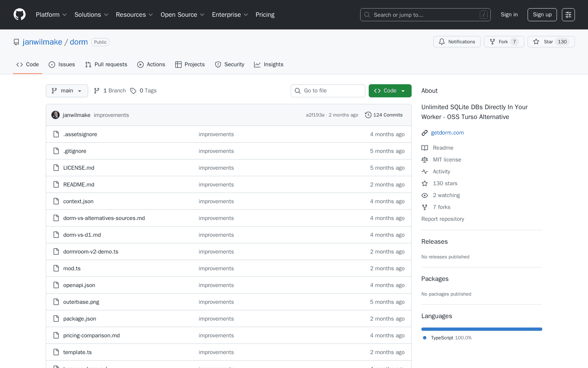
Task: Open README.md file
Action: pyautogui.click(x=79, y=184)
